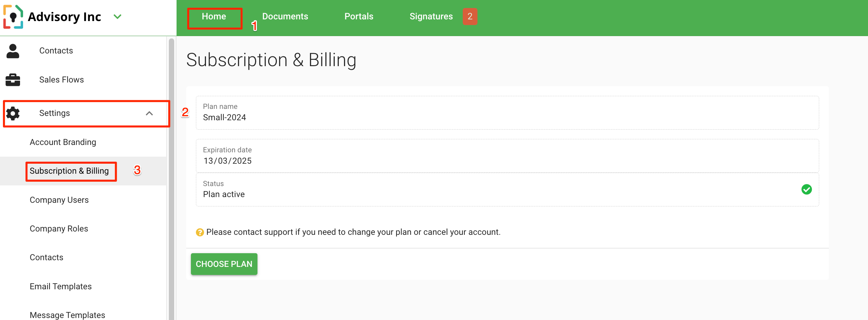The height and width of the screenshot is (320, 868).
Task: Open the Signatures tab
Action: click(431, 16)
